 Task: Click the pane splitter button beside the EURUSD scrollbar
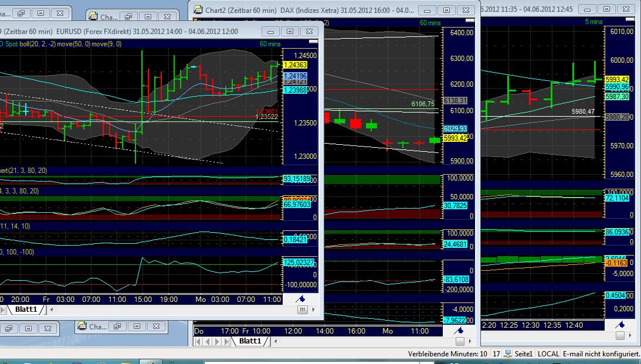click(301, 309)
